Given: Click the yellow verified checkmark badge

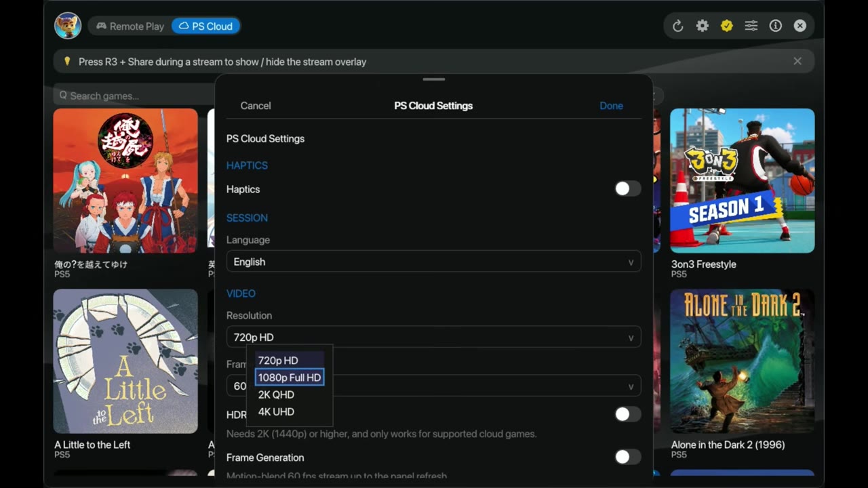Looking at the screenshot, I should pyautogui.click(x=726, y=26).
